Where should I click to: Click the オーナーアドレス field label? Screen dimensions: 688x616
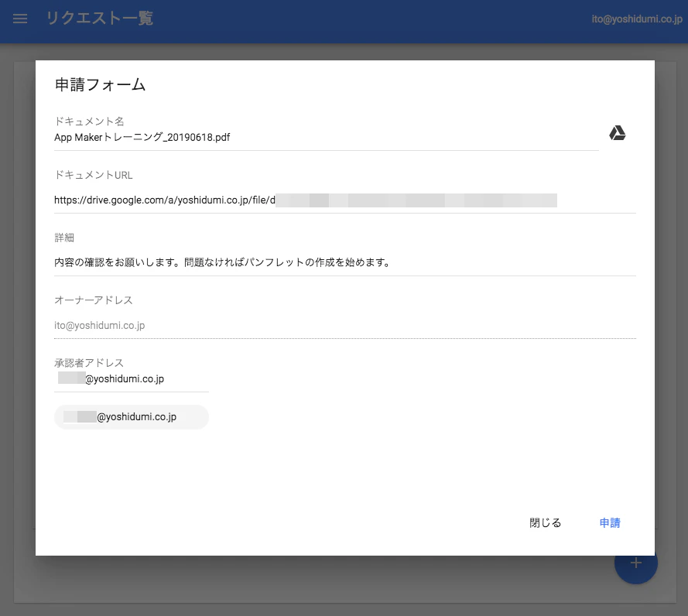[x=94, y=300]
